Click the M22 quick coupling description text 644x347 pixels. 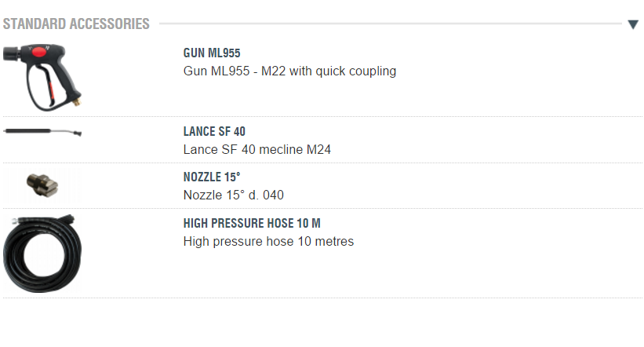point(289,71)
